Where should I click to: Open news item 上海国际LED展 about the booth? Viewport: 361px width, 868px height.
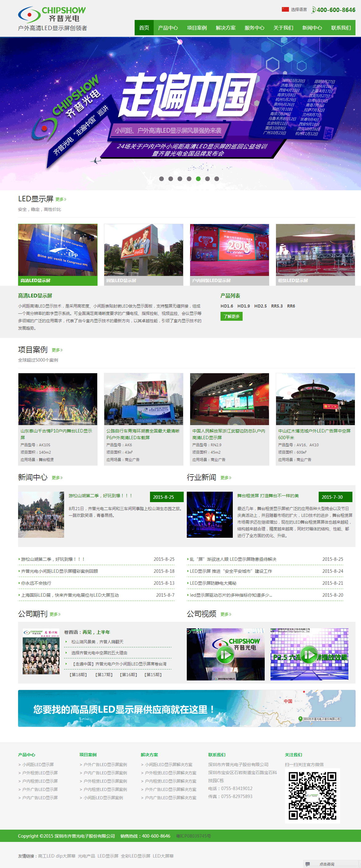(70, 595)
